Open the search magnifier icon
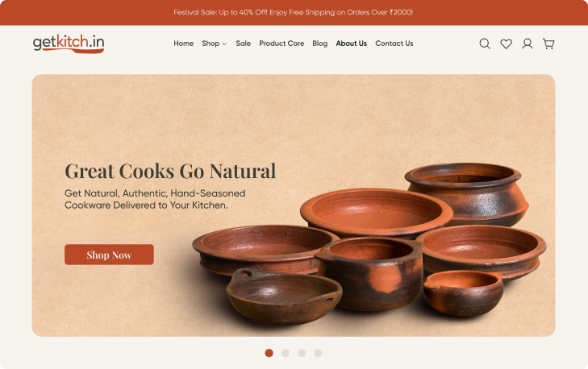 [485, 44]
